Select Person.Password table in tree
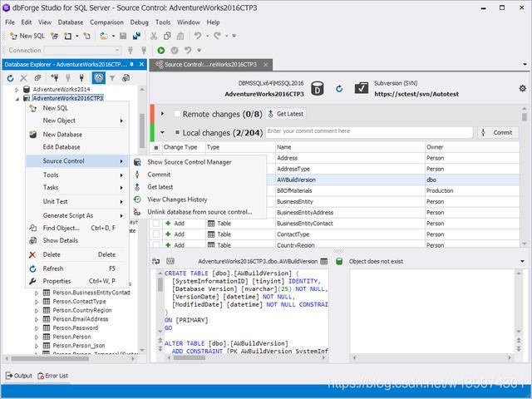Viewport: 532px width, 399px height. click(76, 328)
